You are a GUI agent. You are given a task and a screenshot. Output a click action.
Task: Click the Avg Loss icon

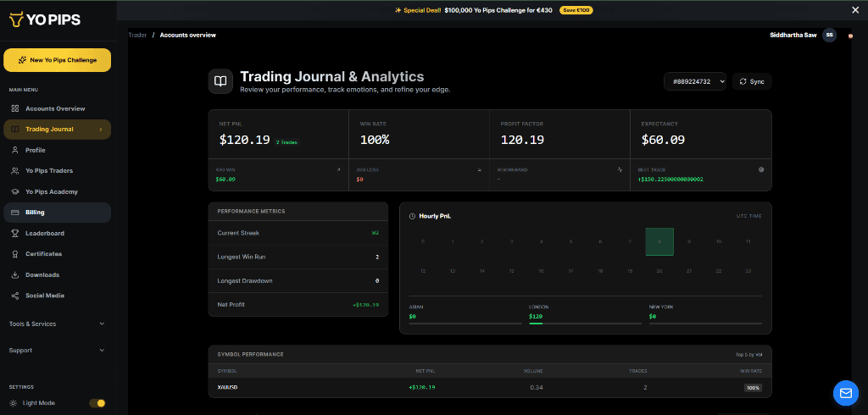click(480, 170)
